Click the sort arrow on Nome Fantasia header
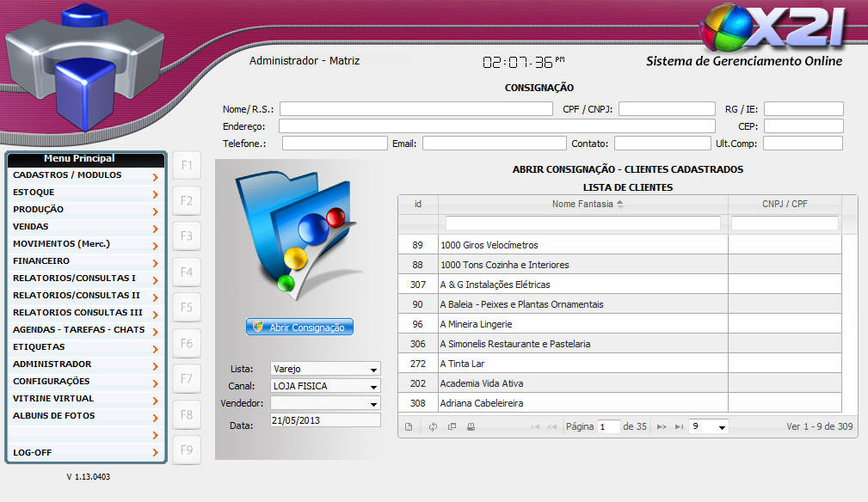The image size is (868, 502). click(x=620, y=204)
